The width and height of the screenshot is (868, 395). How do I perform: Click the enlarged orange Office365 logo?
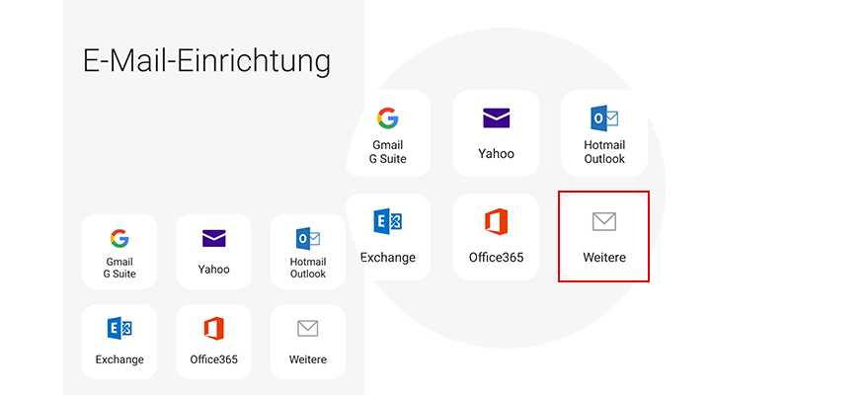(x=496, y=221)
